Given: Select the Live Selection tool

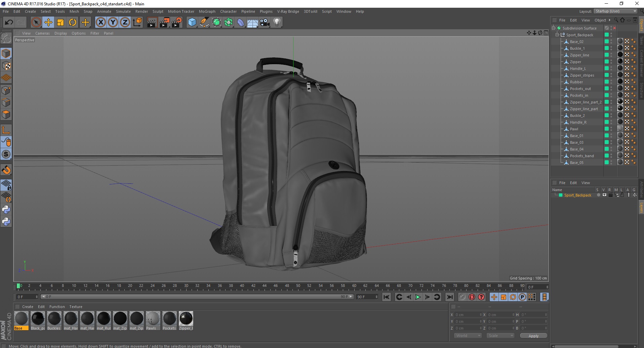Looking at the screenshot, I should pos(36,23).
